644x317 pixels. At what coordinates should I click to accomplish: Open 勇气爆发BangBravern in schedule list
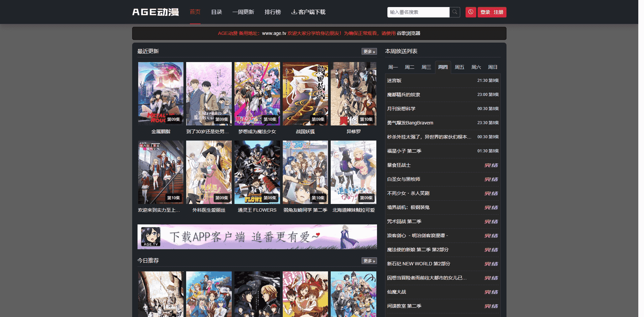[410, 123]
